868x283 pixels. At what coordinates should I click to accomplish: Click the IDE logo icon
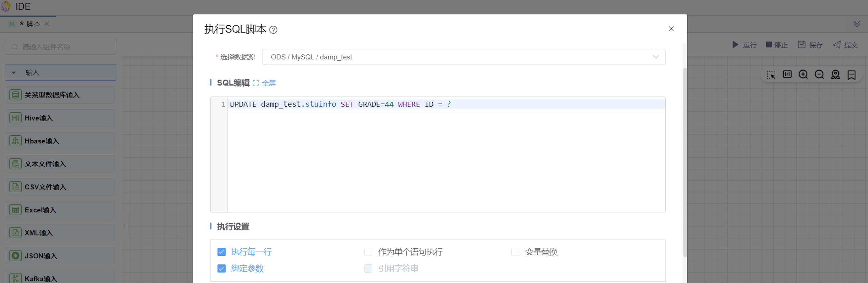tap(6, 6)
